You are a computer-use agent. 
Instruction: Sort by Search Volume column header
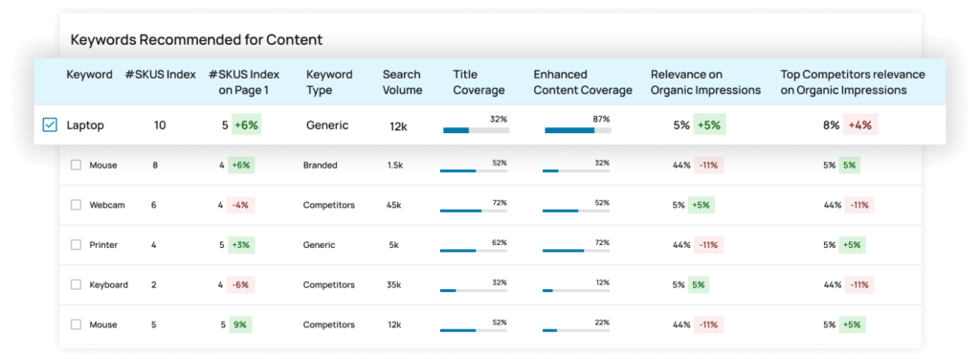click(403, 82)
